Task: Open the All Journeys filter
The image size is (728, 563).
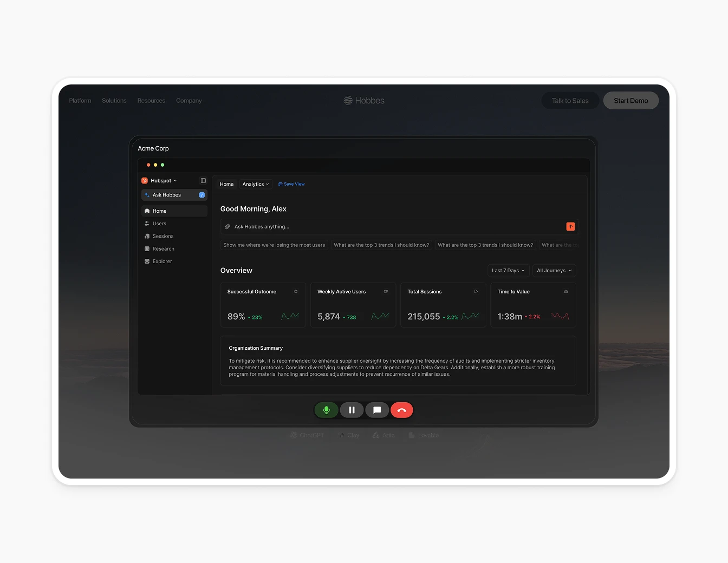Action: click(554, 270)
